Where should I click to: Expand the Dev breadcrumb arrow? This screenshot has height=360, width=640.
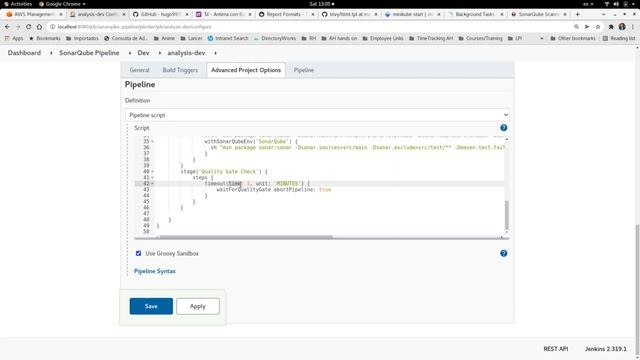click(160, 53)
